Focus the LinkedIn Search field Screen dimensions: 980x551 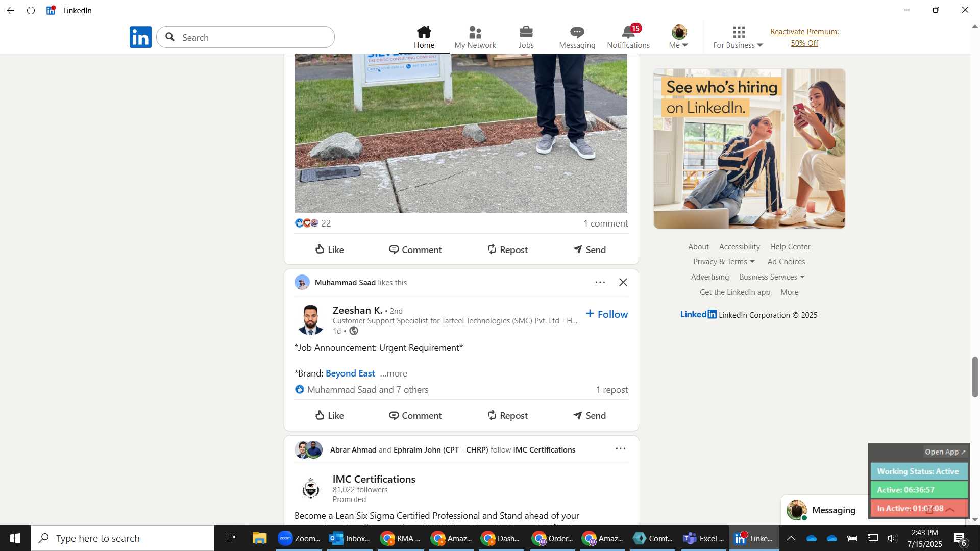[x=246, y=37]
